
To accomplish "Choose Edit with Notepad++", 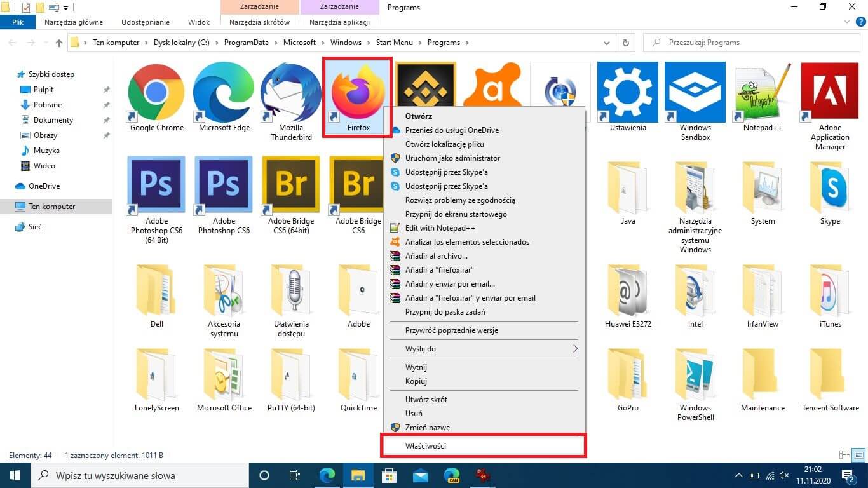I will click(x=484, y=228).
